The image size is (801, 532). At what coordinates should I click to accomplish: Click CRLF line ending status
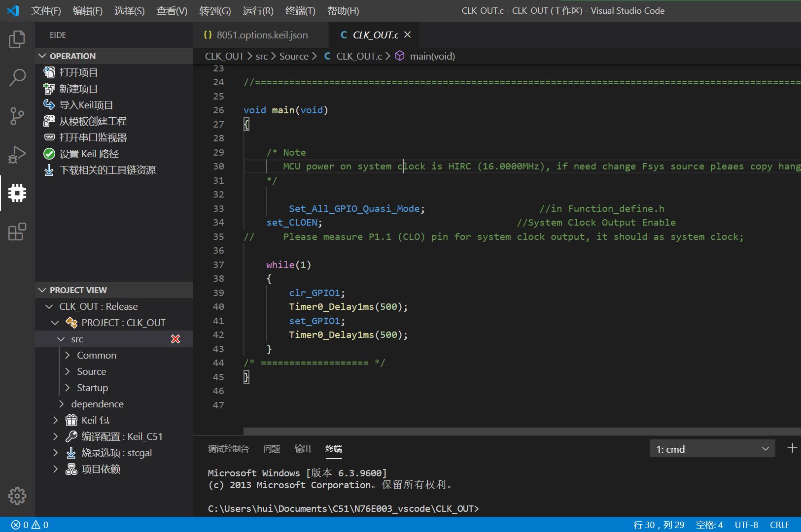[x=780, y=525]
